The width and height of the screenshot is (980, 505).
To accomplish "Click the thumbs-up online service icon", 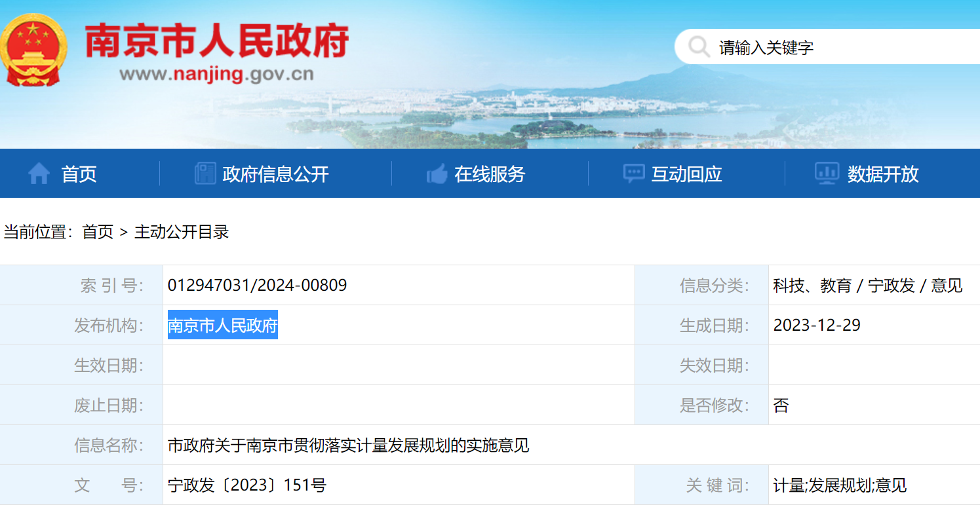I will click(x=437, y=174).
